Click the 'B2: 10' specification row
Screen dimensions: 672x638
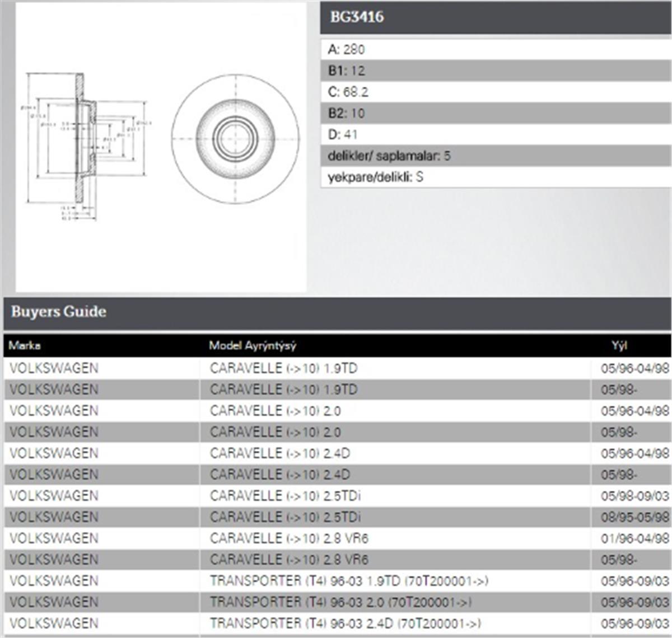[496, 113]
